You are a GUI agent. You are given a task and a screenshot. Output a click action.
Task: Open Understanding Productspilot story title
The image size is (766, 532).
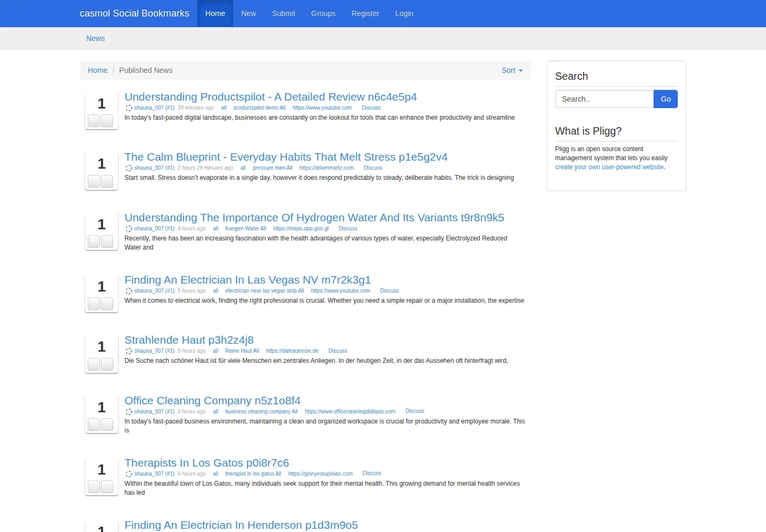pos(270,97)
